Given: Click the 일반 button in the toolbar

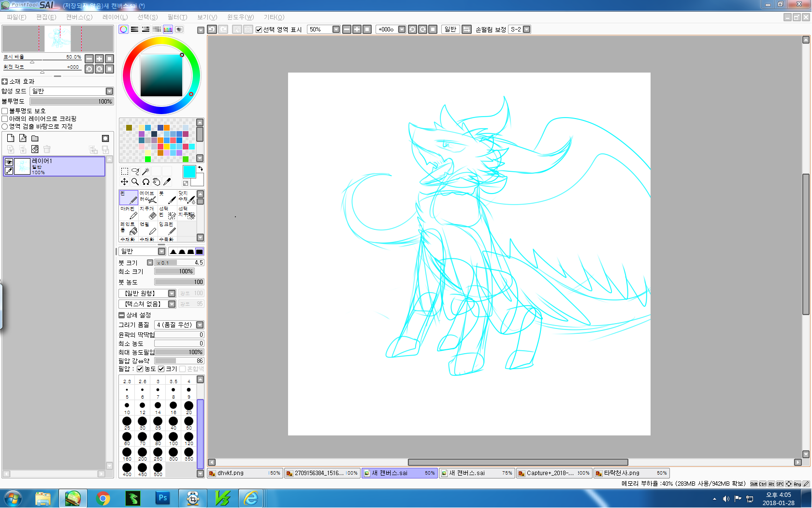Looking at the screenshot, I should (x=450, y=30).
